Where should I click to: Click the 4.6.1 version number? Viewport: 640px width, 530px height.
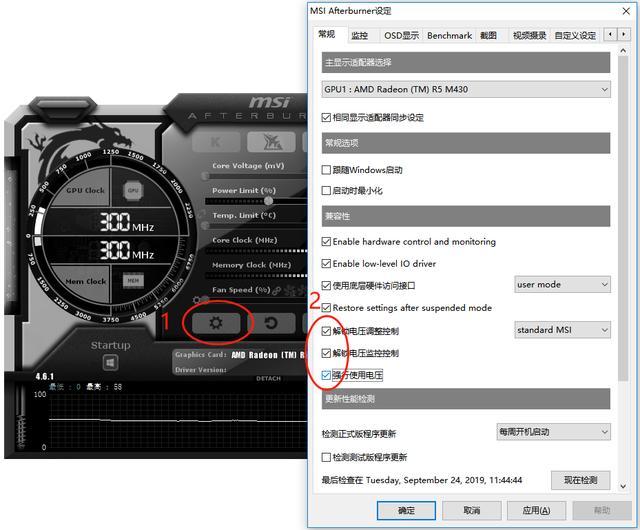tap(45, 376)
